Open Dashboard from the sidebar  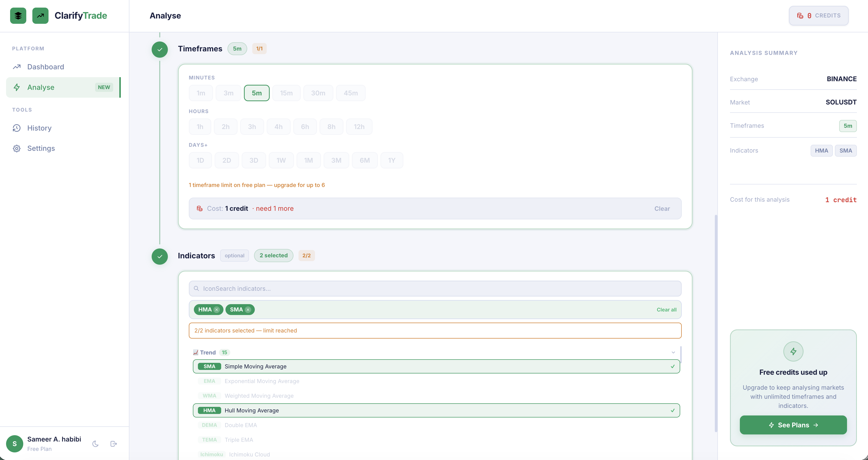click(63, 67)
